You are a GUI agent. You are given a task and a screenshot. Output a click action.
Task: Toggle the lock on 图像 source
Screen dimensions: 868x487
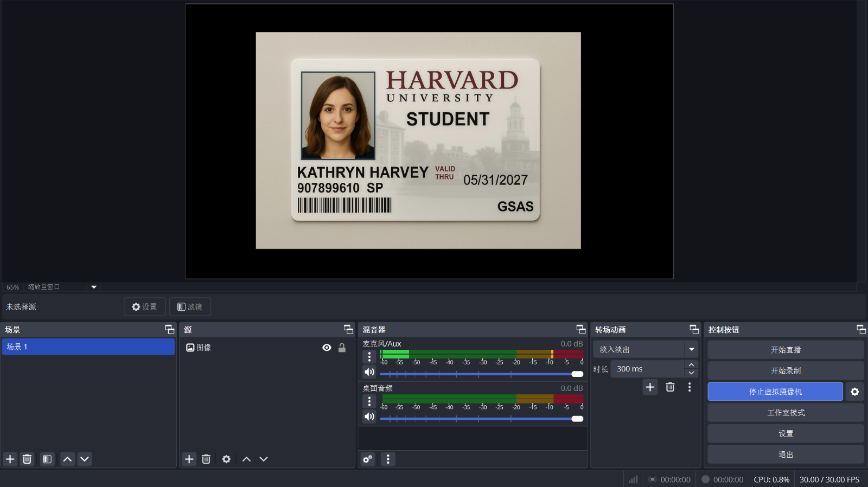click(342, 348)
